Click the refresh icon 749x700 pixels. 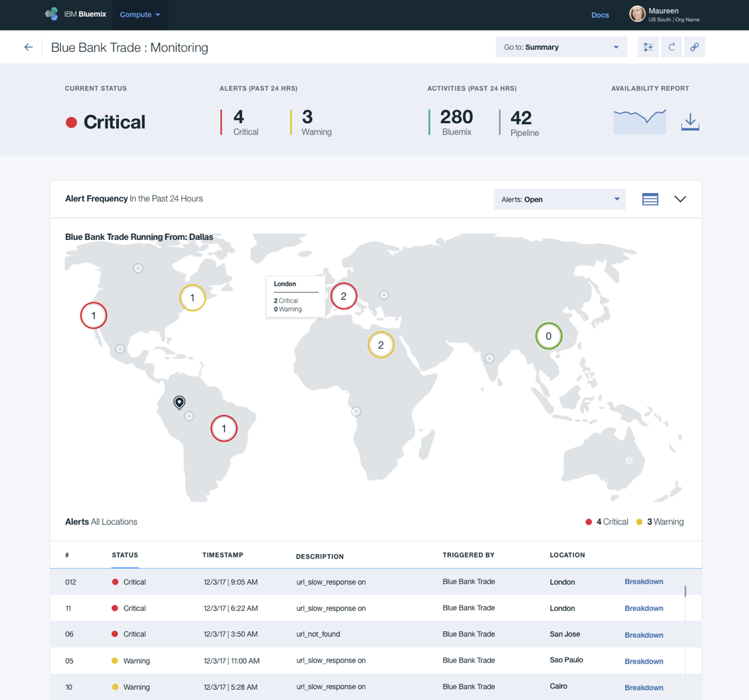[672, 47]
